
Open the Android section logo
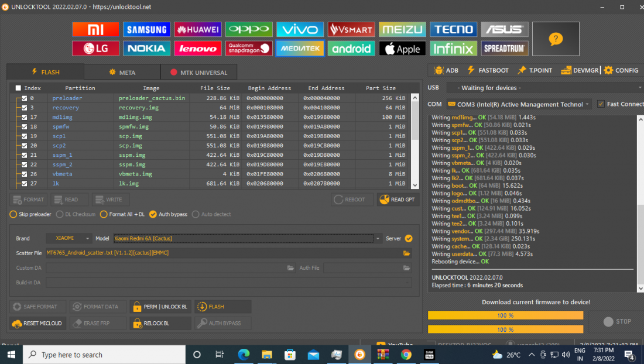click(x=351, y=49)
